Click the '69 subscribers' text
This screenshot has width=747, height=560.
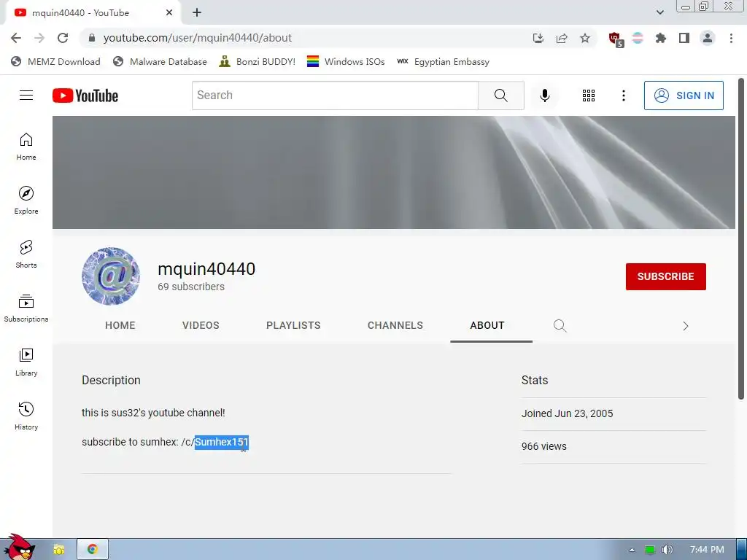tap(191, 287)
